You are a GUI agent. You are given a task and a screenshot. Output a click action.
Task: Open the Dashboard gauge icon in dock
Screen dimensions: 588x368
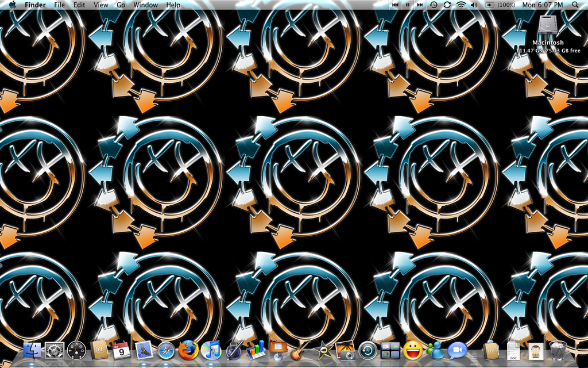tap(76, 351)
